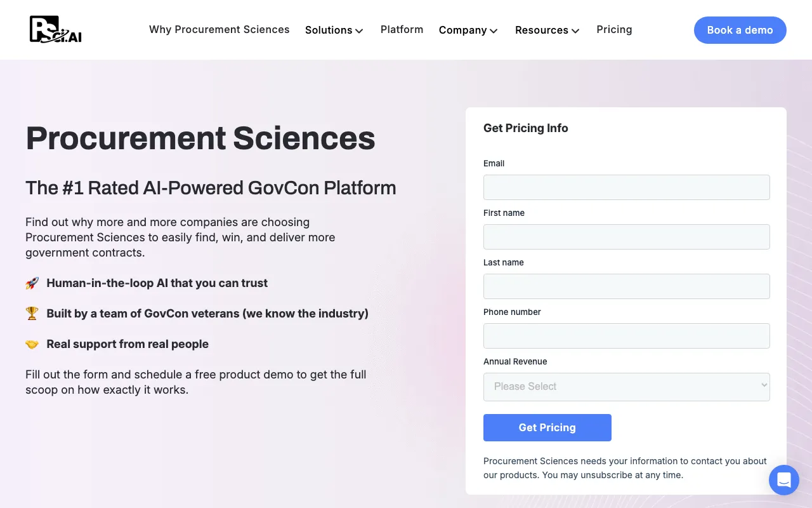Click Real support from real people text
Screen dimensions: 812x508
pos(128,344)
